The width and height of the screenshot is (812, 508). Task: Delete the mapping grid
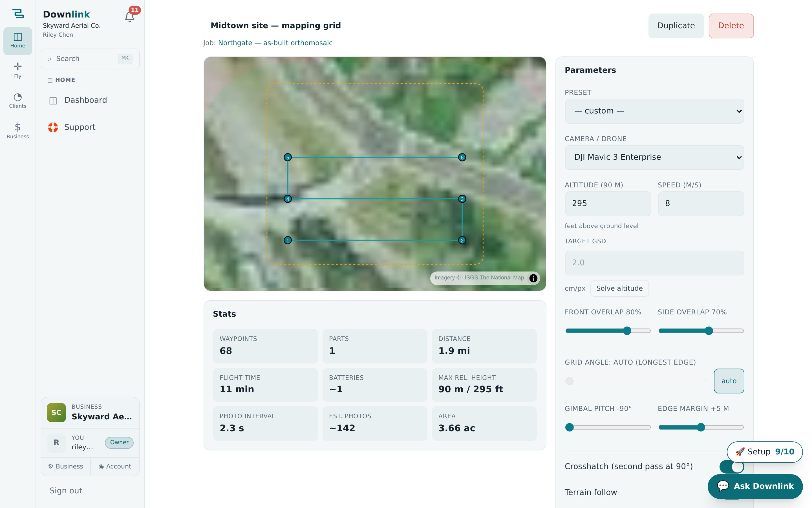click(731, 26)
